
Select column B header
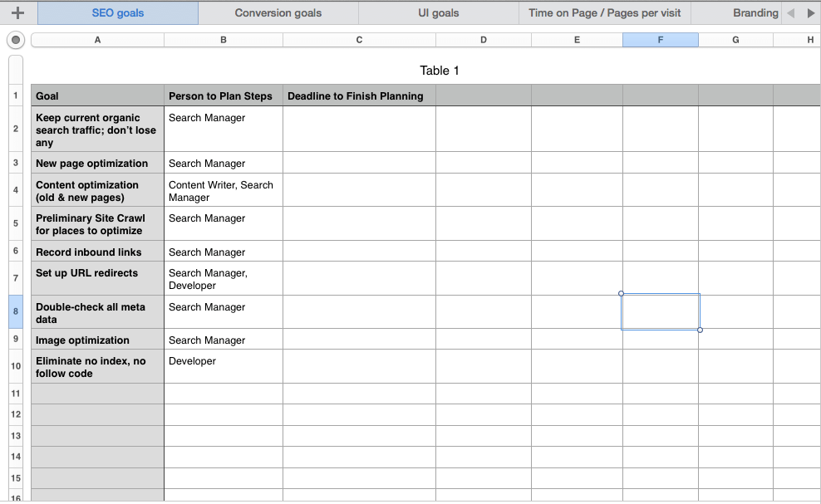point(224,40)
